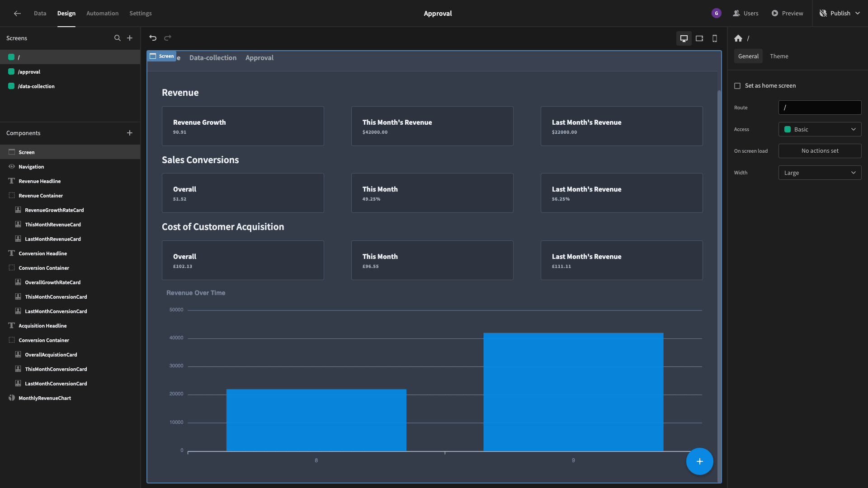Click Overall sales conversion card 51.52

click(x=243, y=193)
